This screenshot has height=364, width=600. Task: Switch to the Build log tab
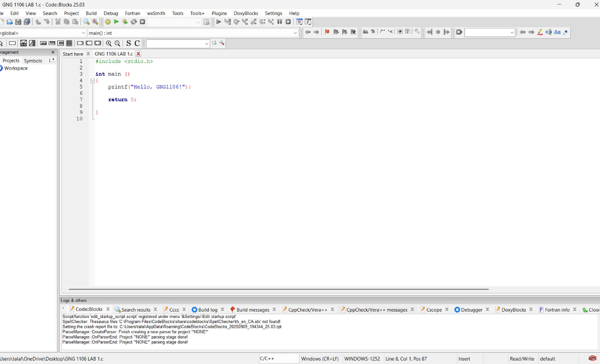tap(207, 310)
